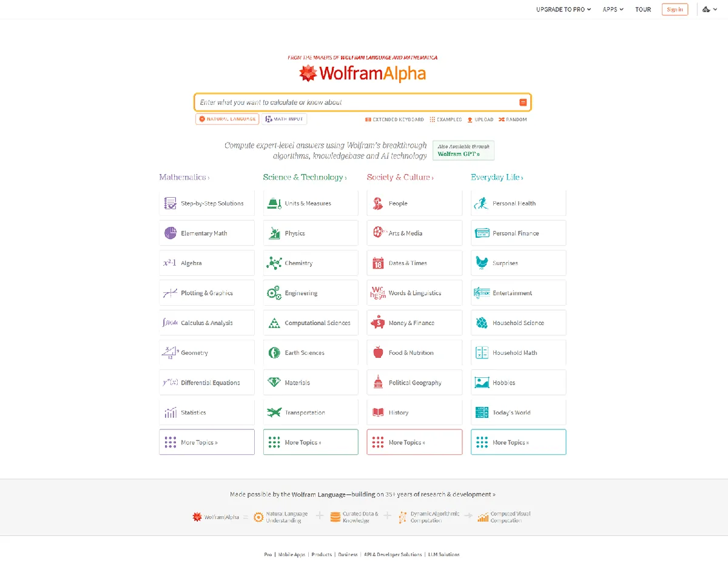
Task: Click the Elementary Math pie icon
Action: point(170,233)
